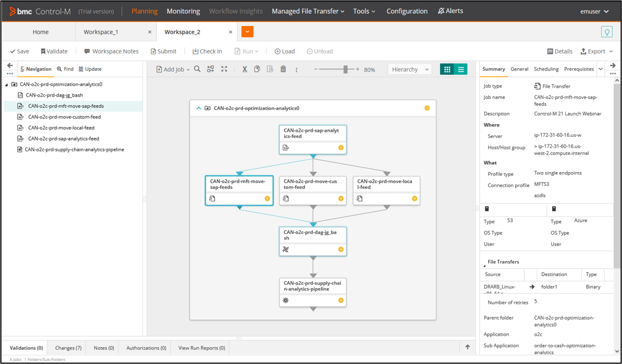
Task: Collapse the CAN-o2c-prd-optimization-analytics0 folder node
Action: [x=198, y=108]
